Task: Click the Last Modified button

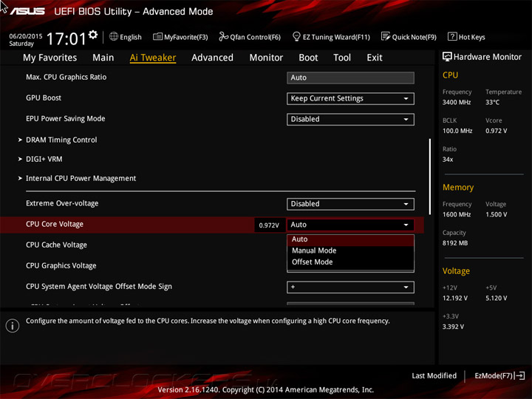Action: (434, 375)
